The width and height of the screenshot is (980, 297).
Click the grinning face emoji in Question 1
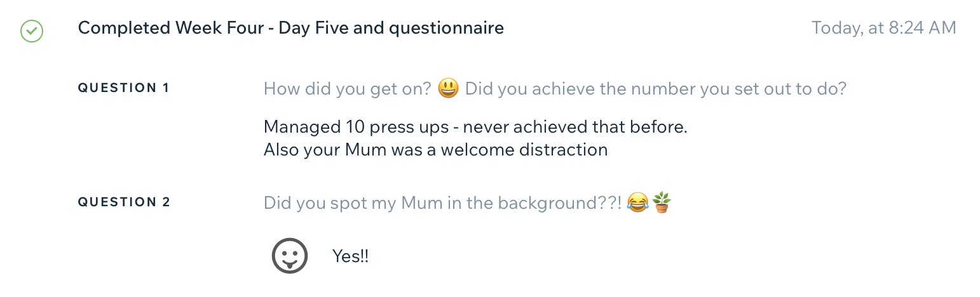448,89
